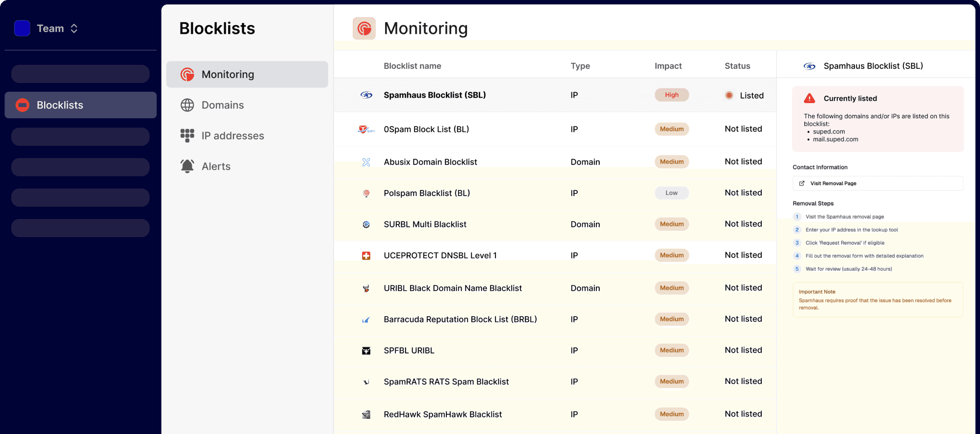Open the IP addresses section
980x434 pixels.
[232, 136]
